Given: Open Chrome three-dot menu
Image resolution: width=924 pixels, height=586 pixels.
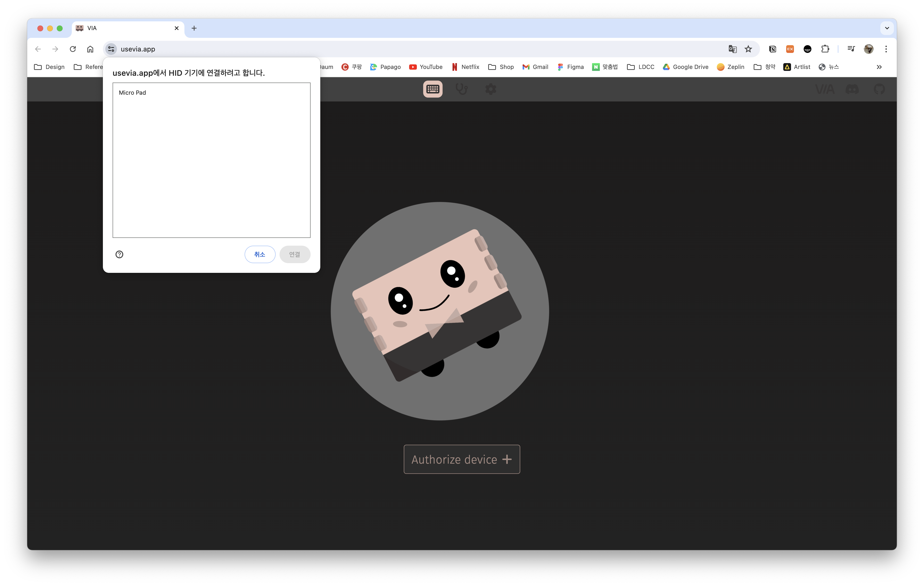Looking at the screenshot, I should (x=886, y=49).
